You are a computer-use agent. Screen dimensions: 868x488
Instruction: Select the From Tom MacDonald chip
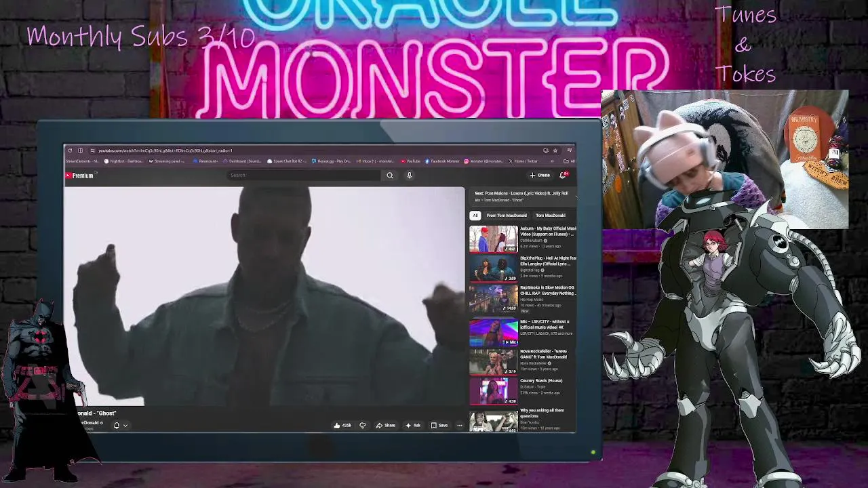click(x=507, y=216)
